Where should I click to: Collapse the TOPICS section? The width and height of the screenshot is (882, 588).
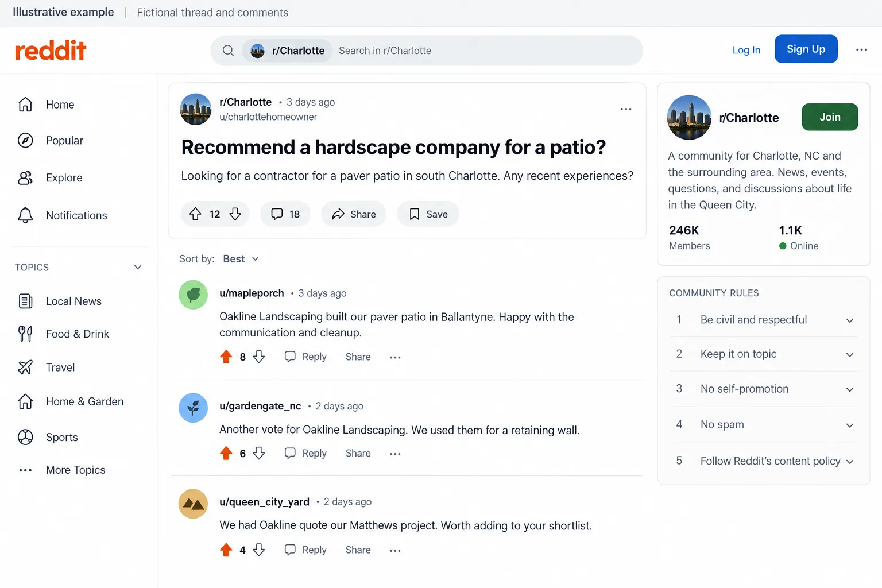(138, 268)
